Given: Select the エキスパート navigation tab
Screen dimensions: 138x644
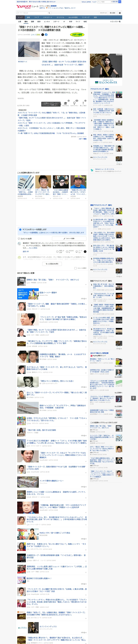Looking at the screenshot, I should (48, 17).
